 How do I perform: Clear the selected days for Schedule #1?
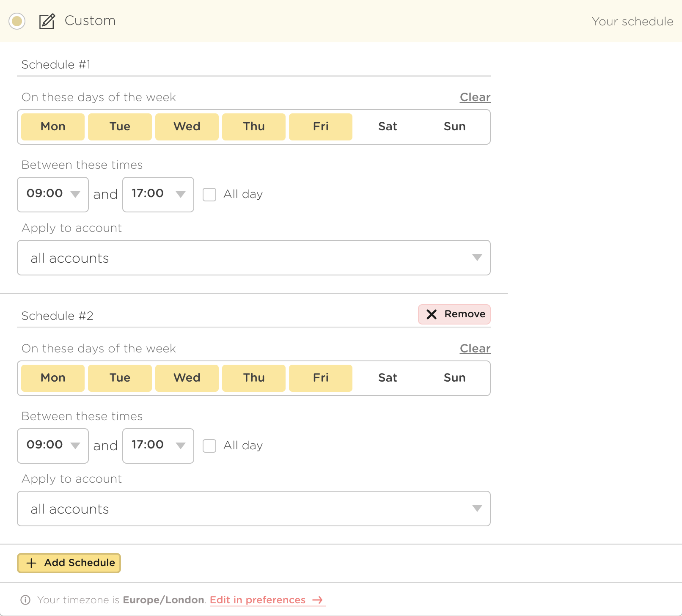coord(475,97)
